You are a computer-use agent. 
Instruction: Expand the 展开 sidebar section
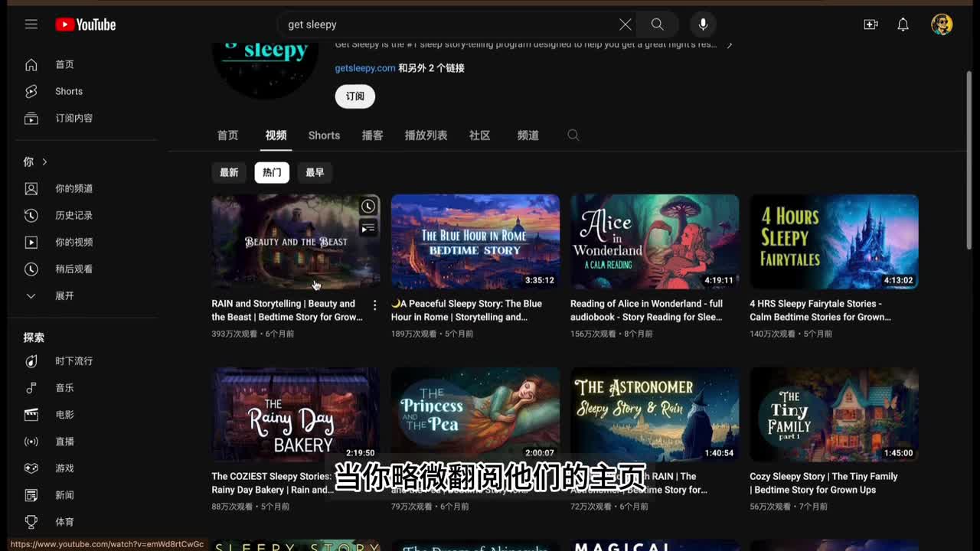click(64, 296)
